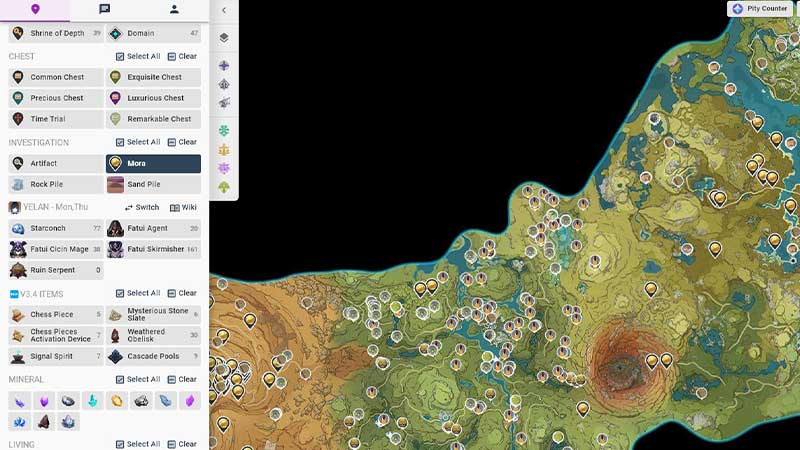Show Fatui Agent locations
This screenshot has height=450, width=800.
(153, 228)
